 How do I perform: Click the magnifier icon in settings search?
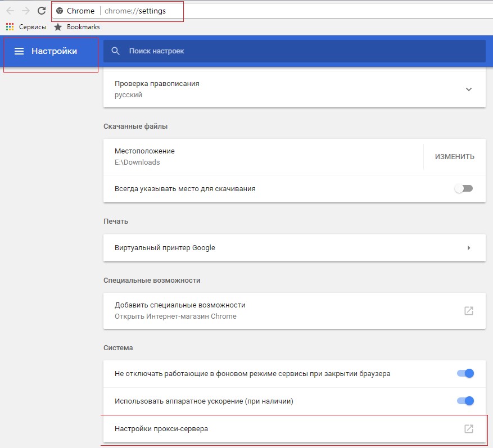click(116, 51)
